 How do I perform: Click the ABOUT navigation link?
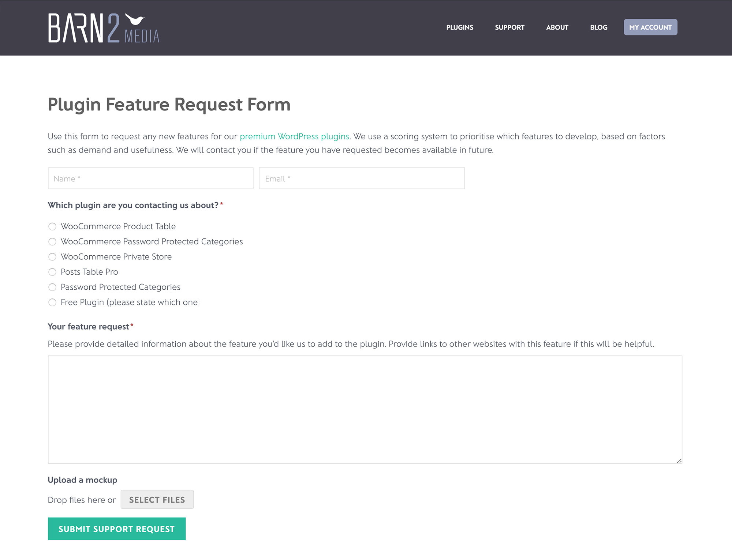(557, 27)
